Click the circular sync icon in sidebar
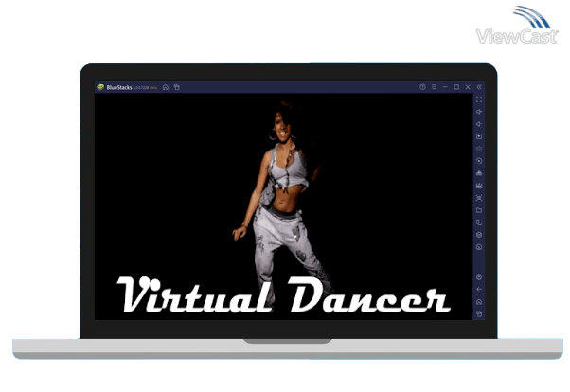Screen dimensions: 570x392 point(479,161)
